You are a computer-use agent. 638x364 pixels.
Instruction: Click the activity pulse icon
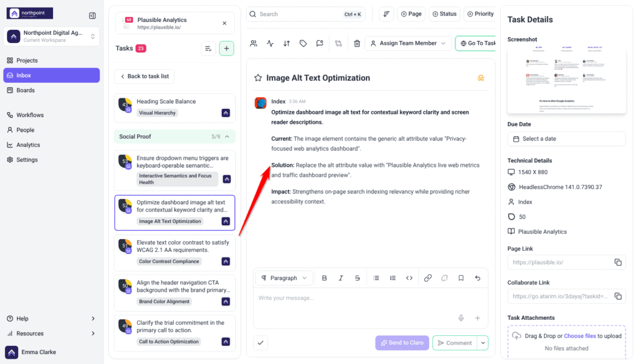(x=270, y=43)
